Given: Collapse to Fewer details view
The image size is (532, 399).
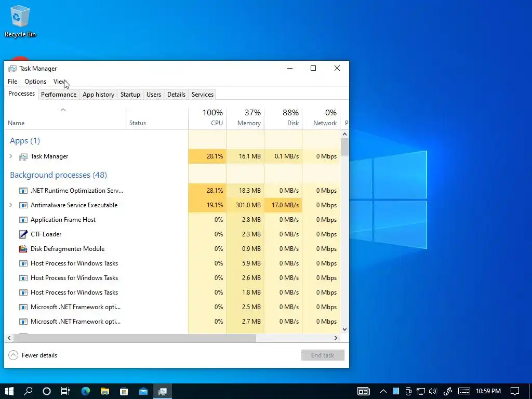Looking at the screenshot, I should [33, 355].
